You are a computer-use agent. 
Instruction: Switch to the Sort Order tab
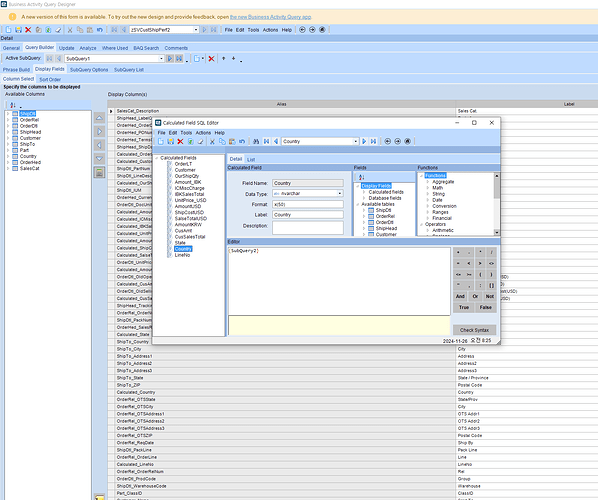click(50, 79)
